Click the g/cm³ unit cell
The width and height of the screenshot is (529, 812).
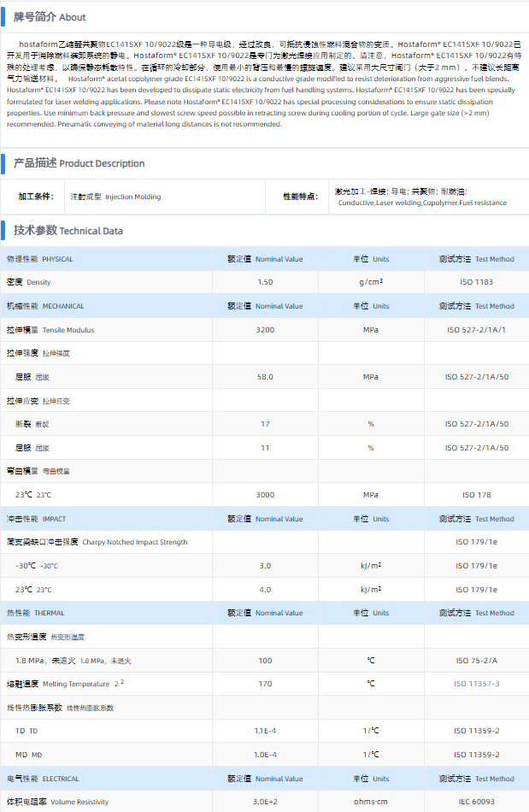(371, 282)
